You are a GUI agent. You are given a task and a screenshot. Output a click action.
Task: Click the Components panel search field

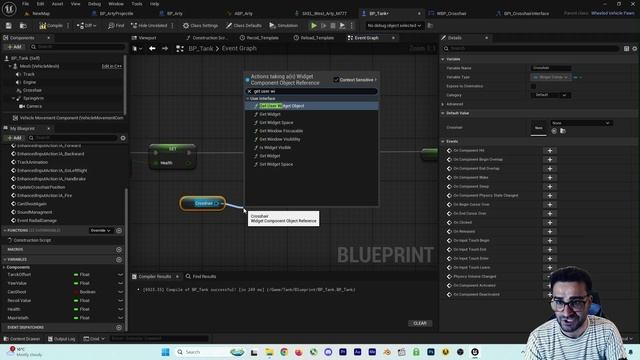(x=78, y=47)
